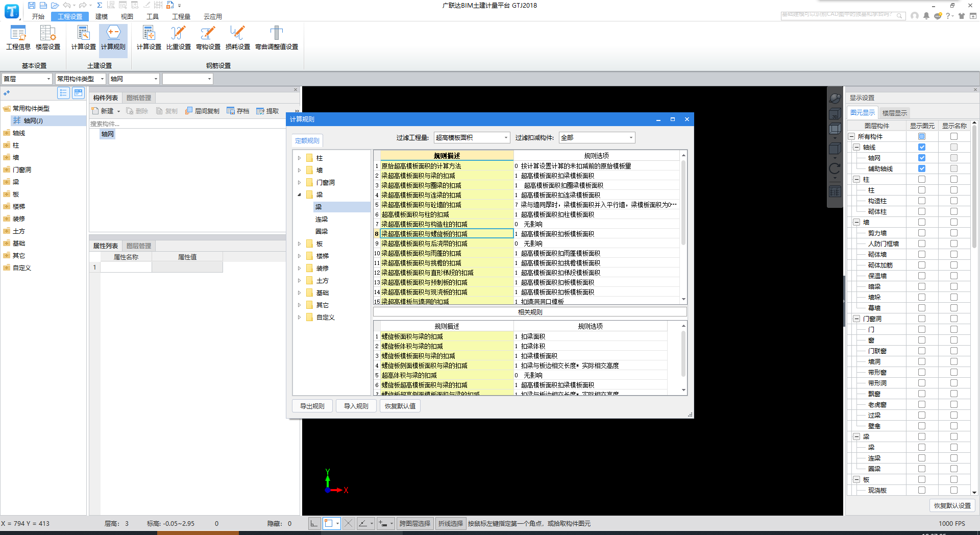
Task: Click 导出规则 button
Action: [312, 406]
